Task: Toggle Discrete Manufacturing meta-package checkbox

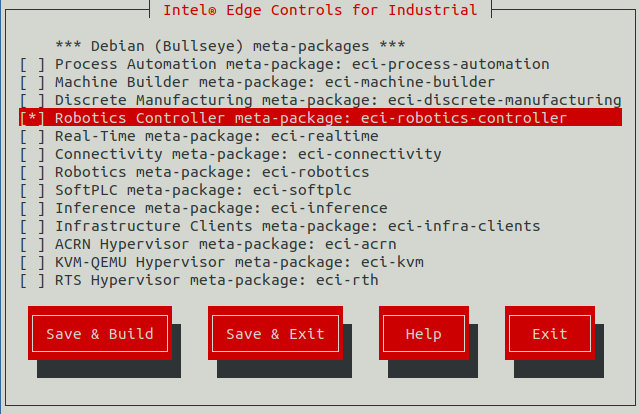Action: [33, 100]
